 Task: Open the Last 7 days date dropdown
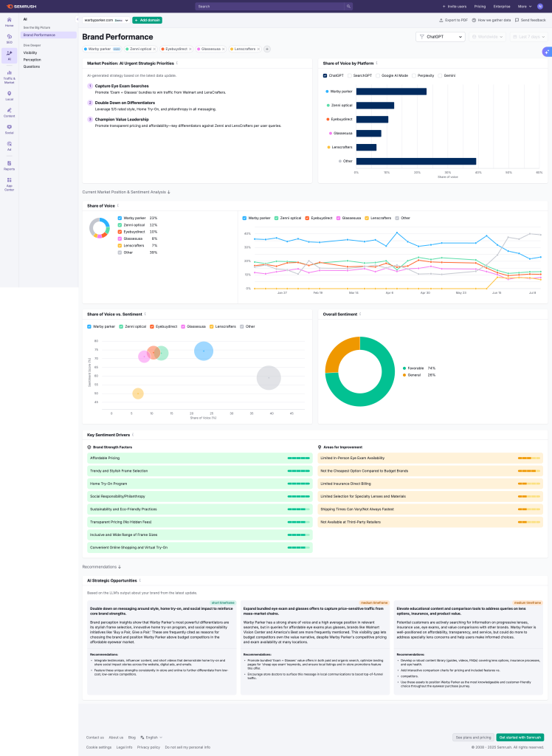[529, 37]
